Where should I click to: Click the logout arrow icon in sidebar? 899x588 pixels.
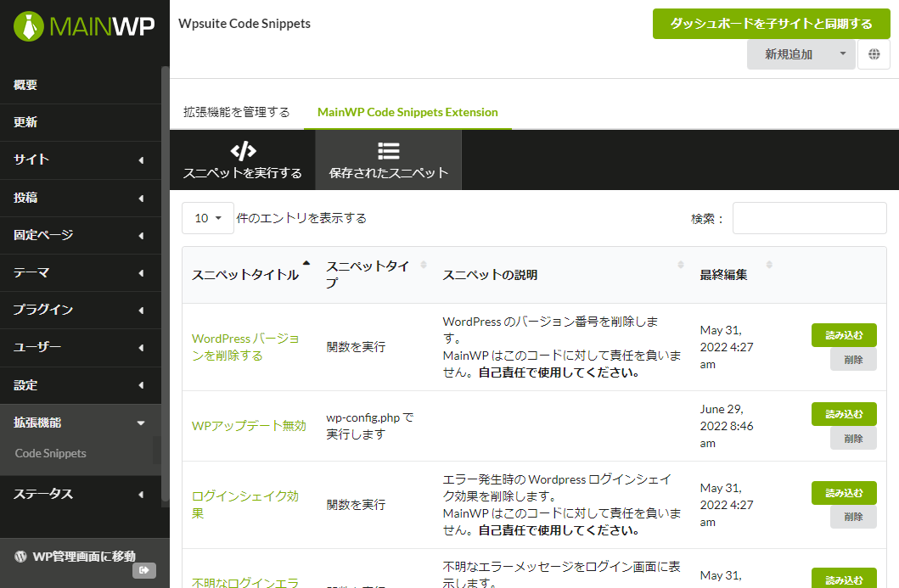144,570
